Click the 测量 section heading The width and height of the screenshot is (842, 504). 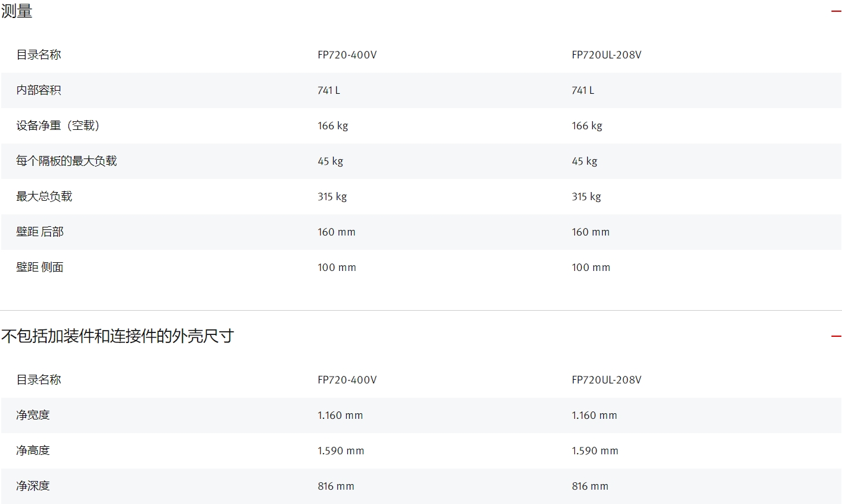pos(17,11)
